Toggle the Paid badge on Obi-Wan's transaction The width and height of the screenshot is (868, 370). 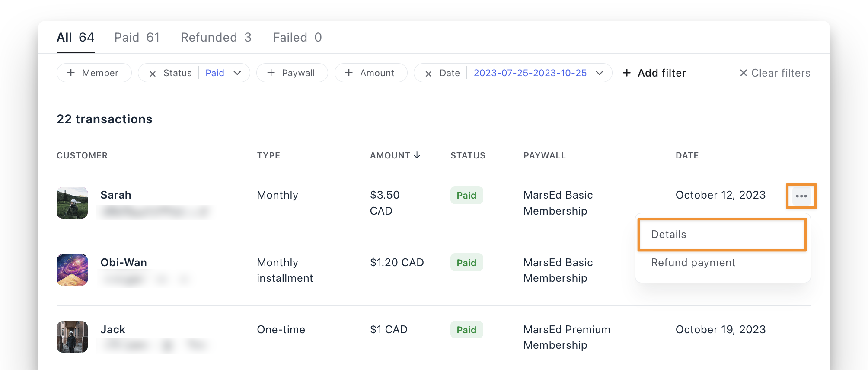pyautogui.click(x=466, y=262)
